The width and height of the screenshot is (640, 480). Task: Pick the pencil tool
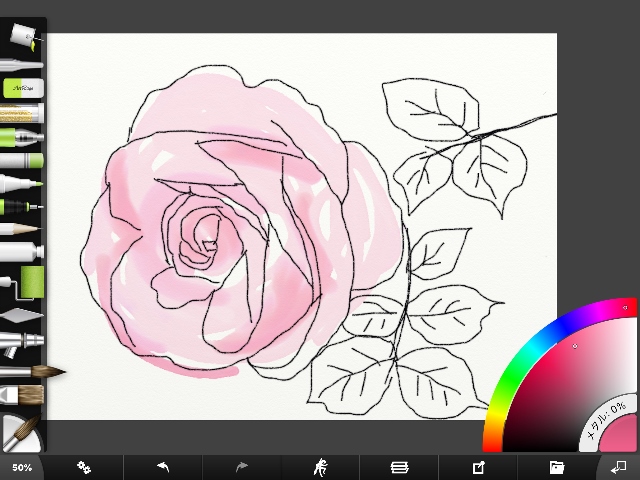coord(20,228)
